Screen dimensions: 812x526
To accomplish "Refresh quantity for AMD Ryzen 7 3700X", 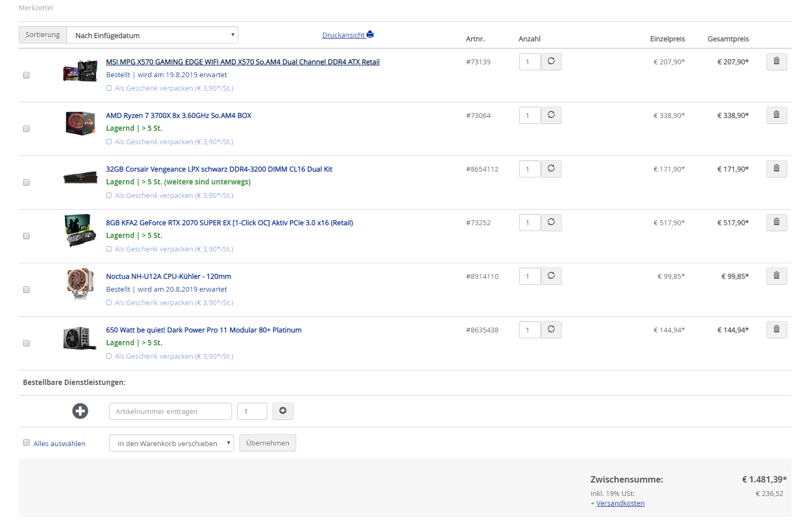I will (x=551, y=115).
